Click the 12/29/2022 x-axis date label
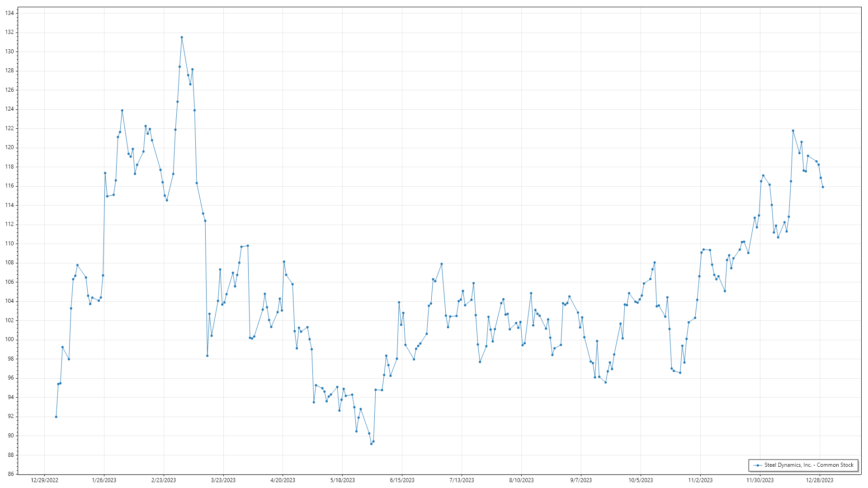This screenshot has width=868, height=488. click(x=44, y=480)
